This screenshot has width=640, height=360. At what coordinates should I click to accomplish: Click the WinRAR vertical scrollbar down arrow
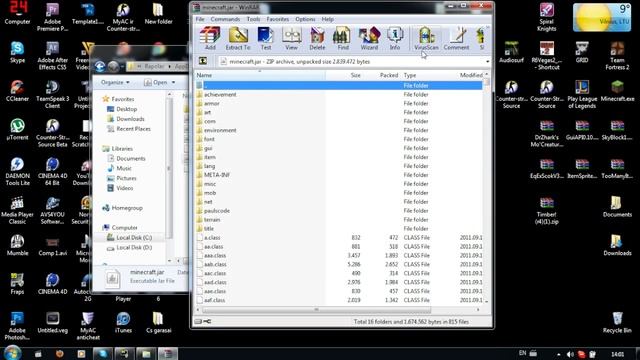point(486,301)
